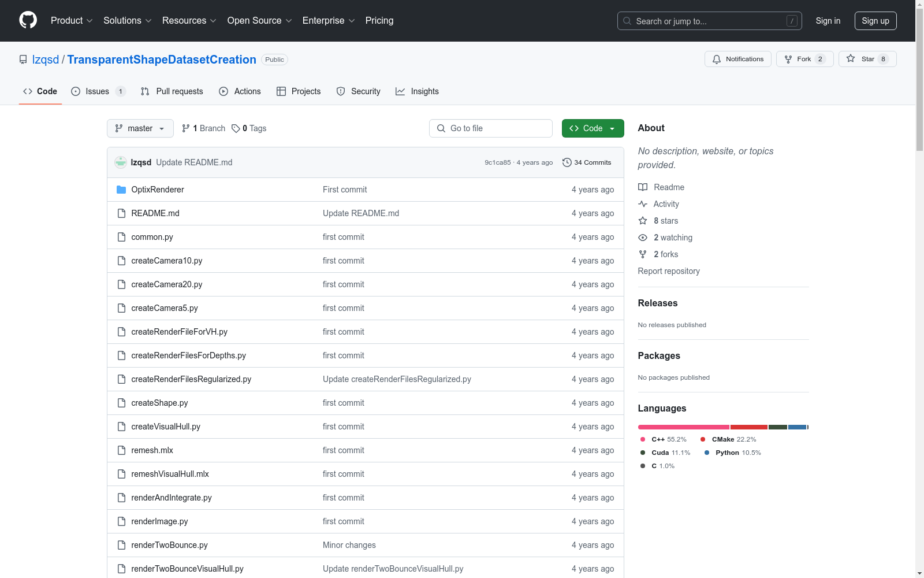Click the common.py file icon
The width and height of the screenshot is (924, 578).
point(121,237)
